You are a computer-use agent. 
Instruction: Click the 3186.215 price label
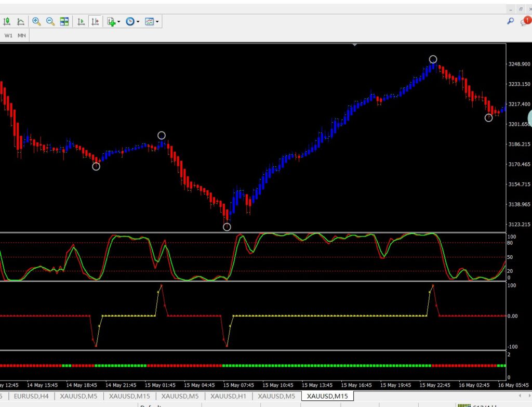click(x=519, y=145)
